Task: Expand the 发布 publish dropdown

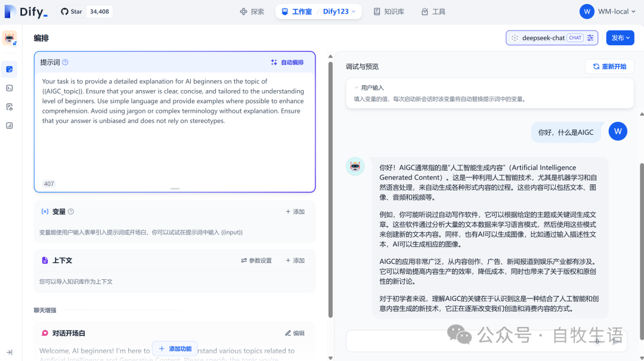Action: (x=620, y=38)
